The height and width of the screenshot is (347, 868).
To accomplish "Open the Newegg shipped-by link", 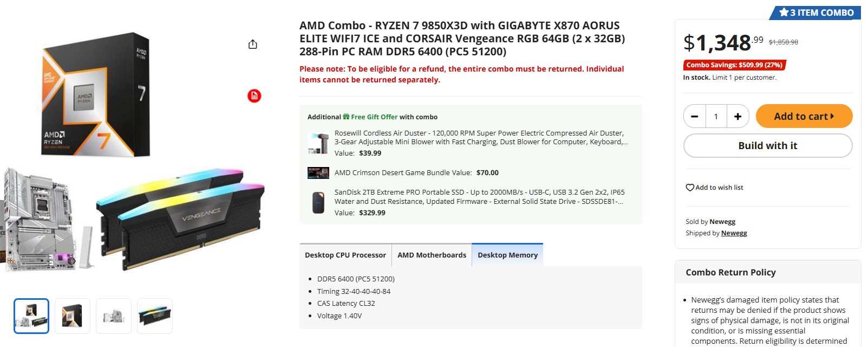I will [734, 233].
